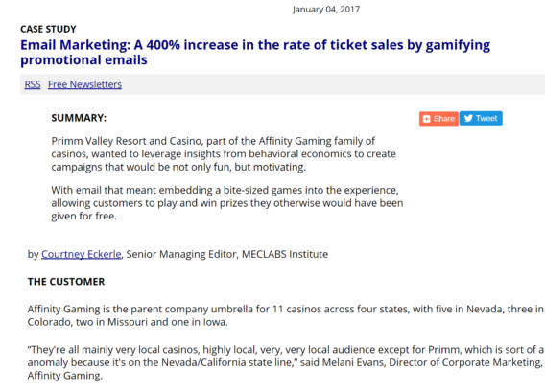Image resolution: width=545 pixels, height=392 pixels.
Task: Click Senior Managing Editor title text
Action: pos(182,254)
